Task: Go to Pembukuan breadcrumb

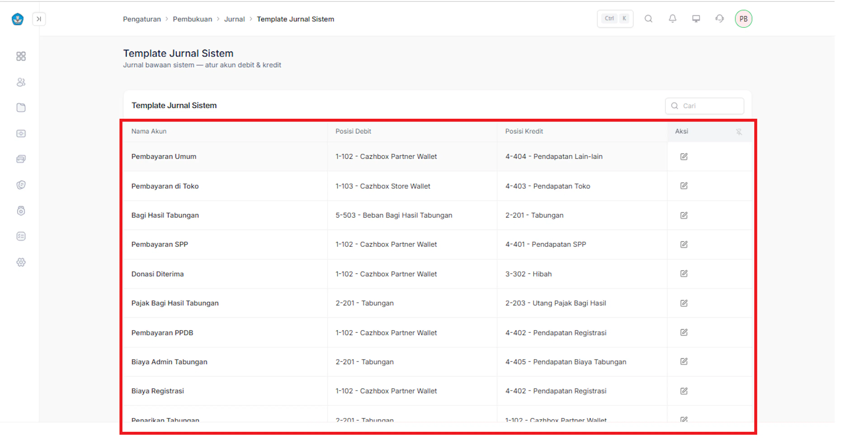Action: tap(192, 19)
